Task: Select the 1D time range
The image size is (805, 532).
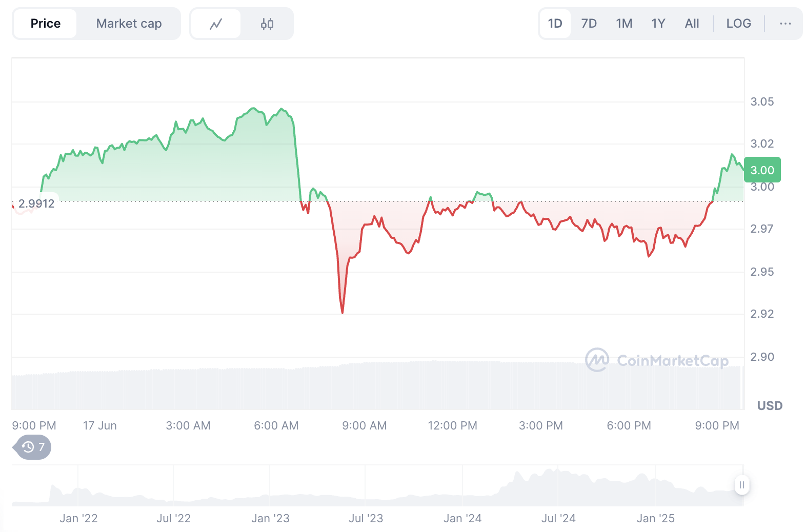Action: point(555,24)
